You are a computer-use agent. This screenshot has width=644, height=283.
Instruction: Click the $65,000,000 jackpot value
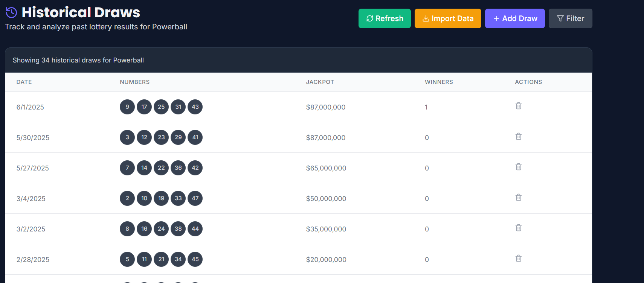[326, 168]
